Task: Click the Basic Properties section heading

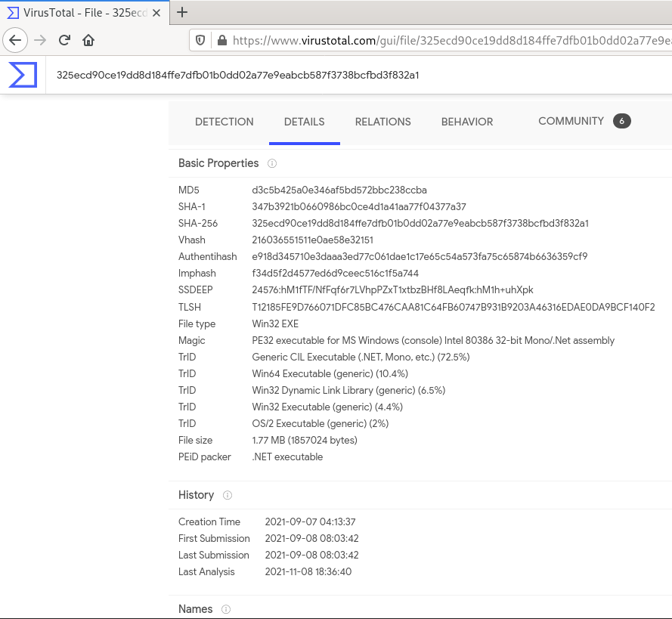Action: point(218,163)
